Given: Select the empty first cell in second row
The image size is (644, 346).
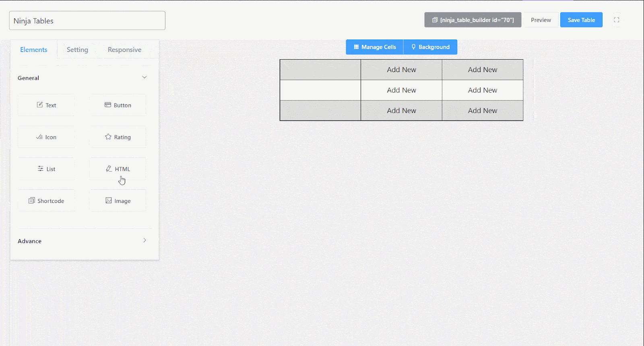Looking at the screenshot, I should tap(320, 90).
